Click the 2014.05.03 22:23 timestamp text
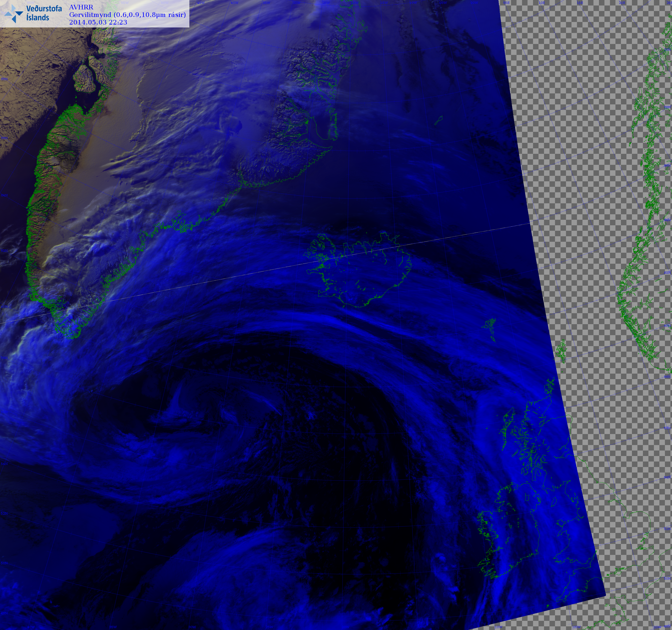Screen dimensions: 672x630 [98, 22]
